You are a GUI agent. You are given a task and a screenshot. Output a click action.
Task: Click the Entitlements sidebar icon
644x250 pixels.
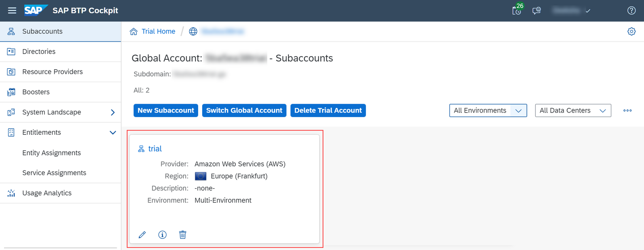click(x=11, y=132)
